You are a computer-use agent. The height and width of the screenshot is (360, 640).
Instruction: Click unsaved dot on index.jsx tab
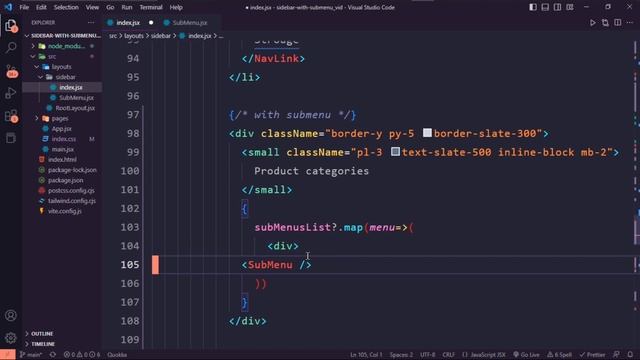click(151, 23)
